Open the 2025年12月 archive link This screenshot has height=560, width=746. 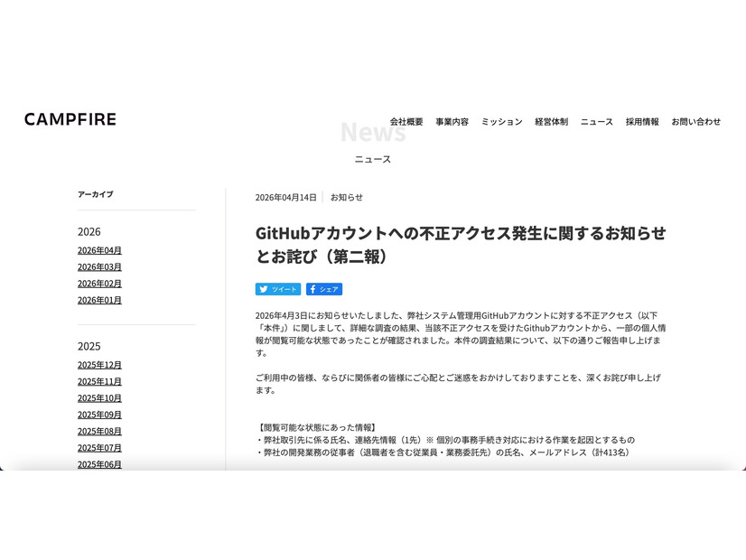coord(99,365)
